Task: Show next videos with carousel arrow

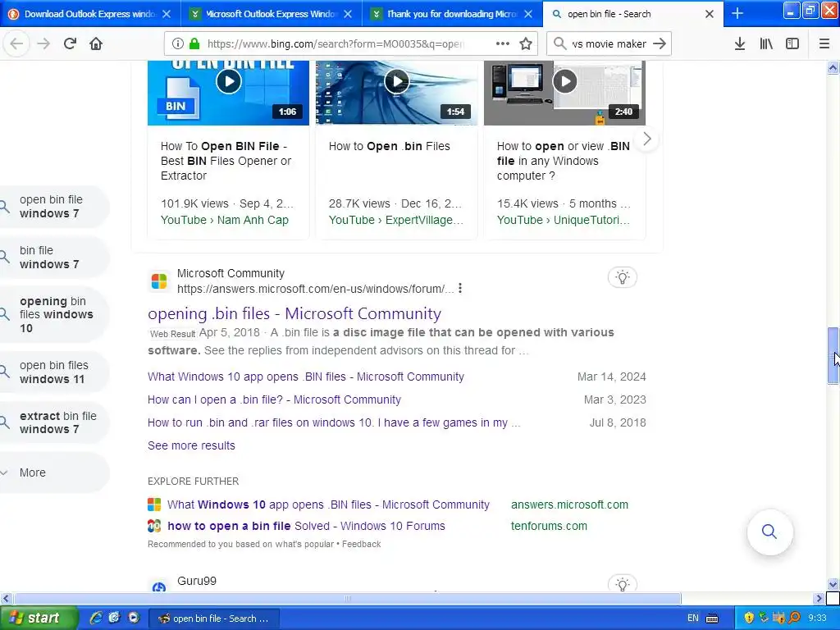Action: pyautogui.click(x=646, y=139)
